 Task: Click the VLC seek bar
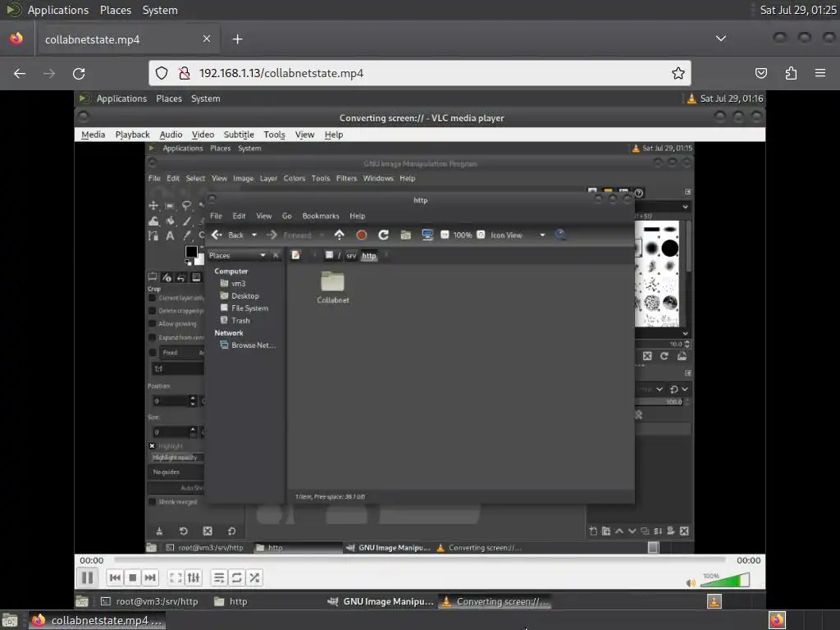[419, 559]
